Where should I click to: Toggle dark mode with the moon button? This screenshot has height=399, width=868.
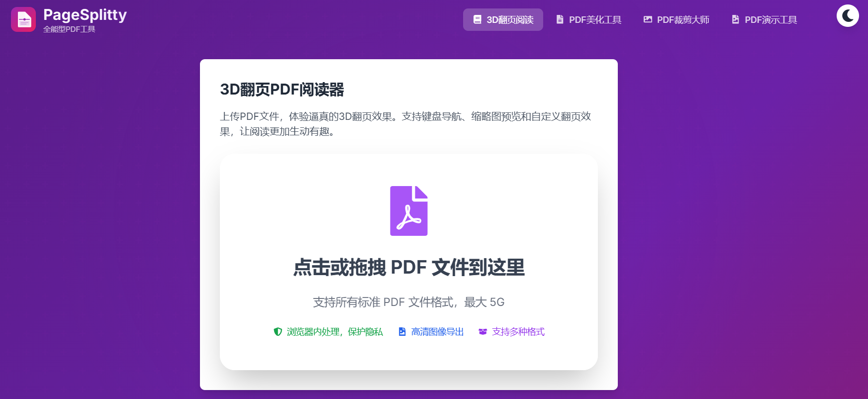coord(848,16)
